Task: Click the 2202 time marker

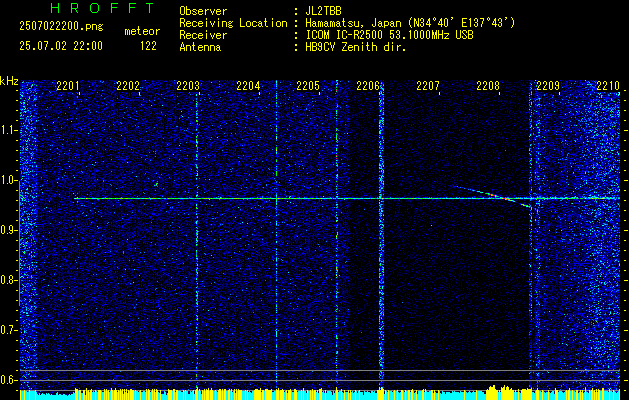Action: pyautogui.click(x=128, y=86)
